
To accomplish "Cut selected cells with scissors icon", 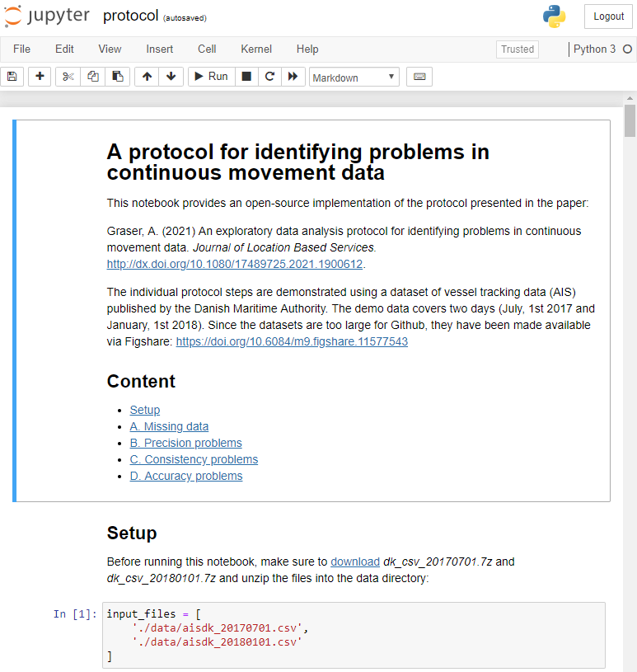I will point(68,77).
